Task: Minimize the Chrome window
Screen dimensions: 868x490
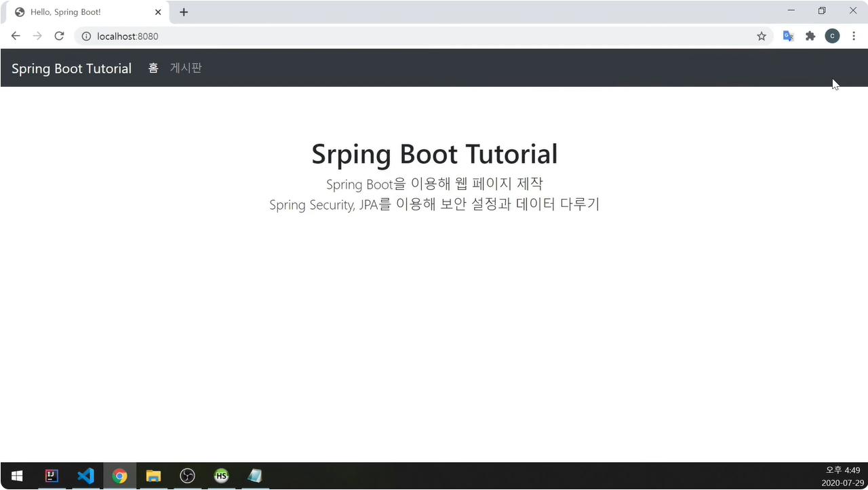Action: 791,10
